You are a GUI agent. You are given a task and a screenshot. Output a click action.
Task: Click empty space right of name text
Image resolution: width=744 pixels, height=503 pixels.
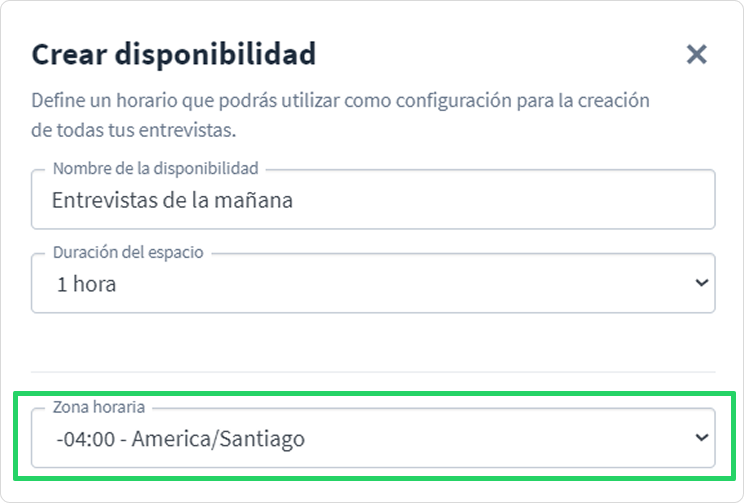(x=503, y=200)
